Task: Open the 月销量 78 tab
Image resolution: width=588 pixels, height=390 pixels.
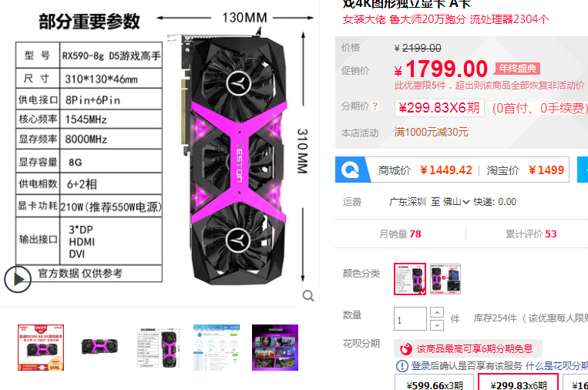Action: pos(400,234)
